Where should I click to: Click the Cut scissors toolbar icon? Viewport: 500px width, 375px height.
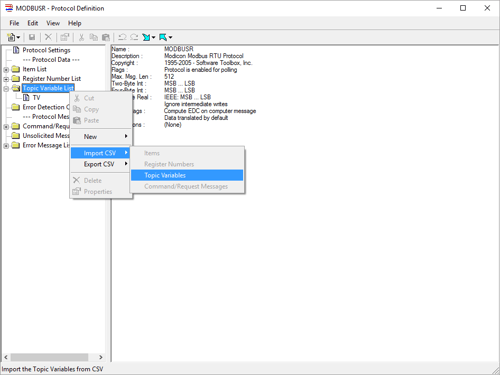pos(81,37)
